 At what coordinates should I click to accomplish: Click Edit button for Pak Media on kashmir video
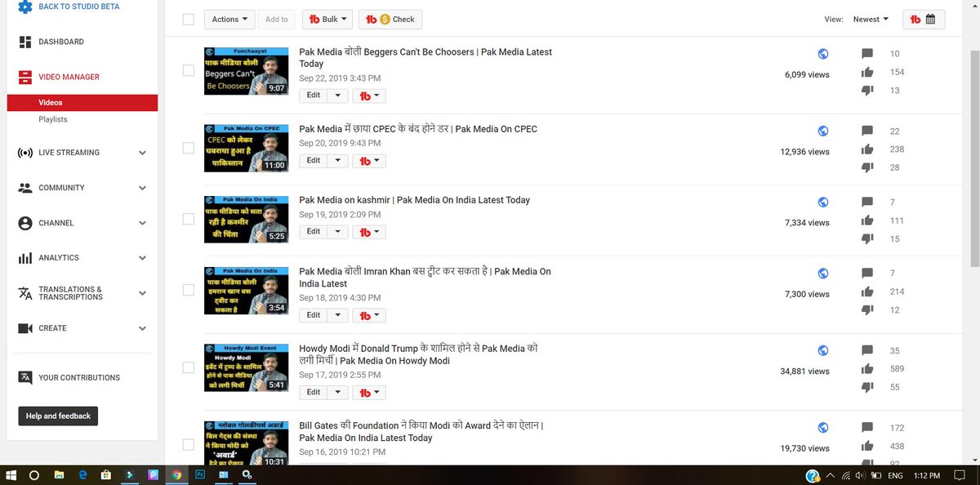coord(314,232)
